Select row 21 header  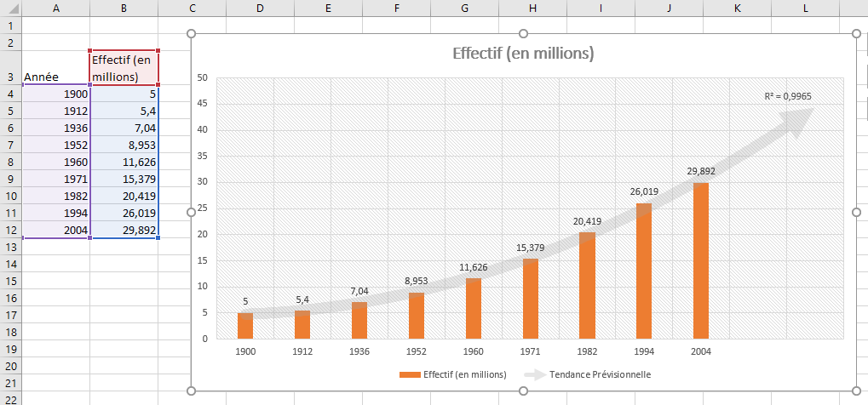[11, 381]
